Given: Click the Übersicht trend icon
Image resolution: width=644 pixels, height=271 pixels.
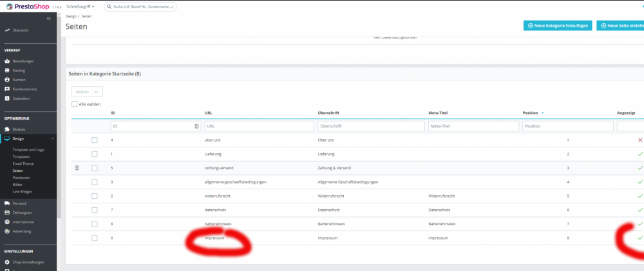Looking at the screenshot, I should pyautogui.click(x=7, y=30).
